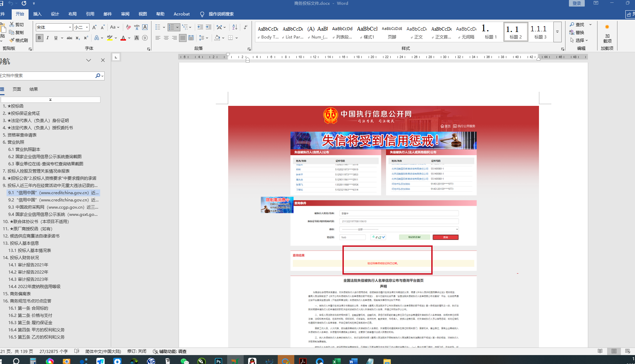This screenshot has width=635, height=364.
Task: Open the Design (设计) ribbon tab
Action: pyautogui.click(x=55, y=14)
